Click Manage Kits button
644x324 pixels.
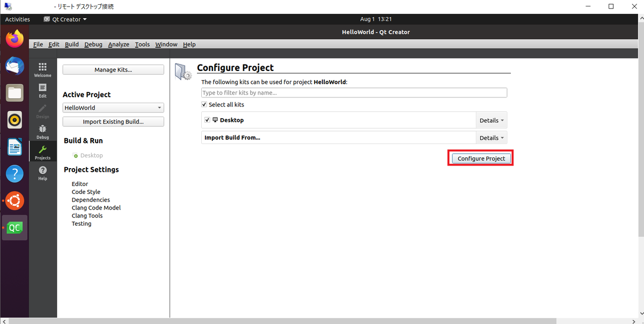(x=113, y=69)
